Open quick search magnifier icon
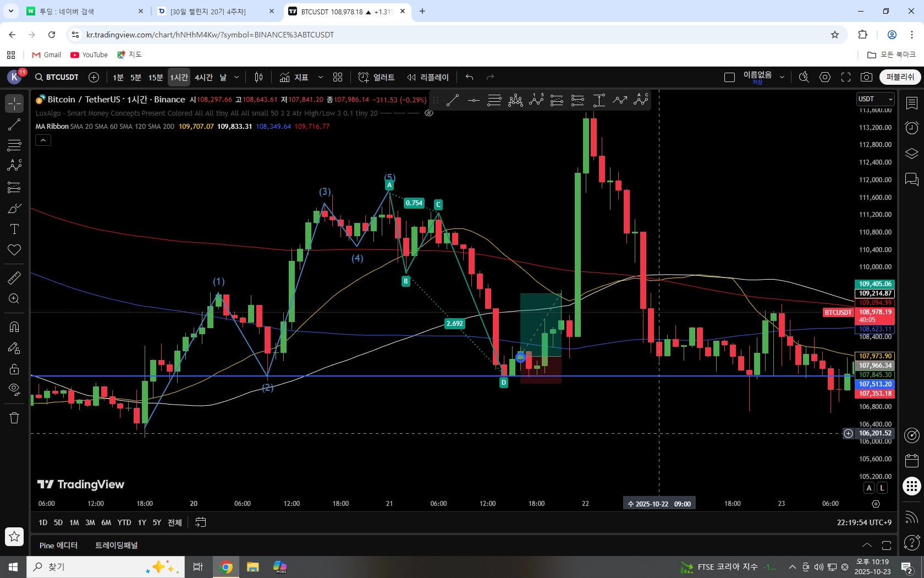924x578 pixels. 804,77
